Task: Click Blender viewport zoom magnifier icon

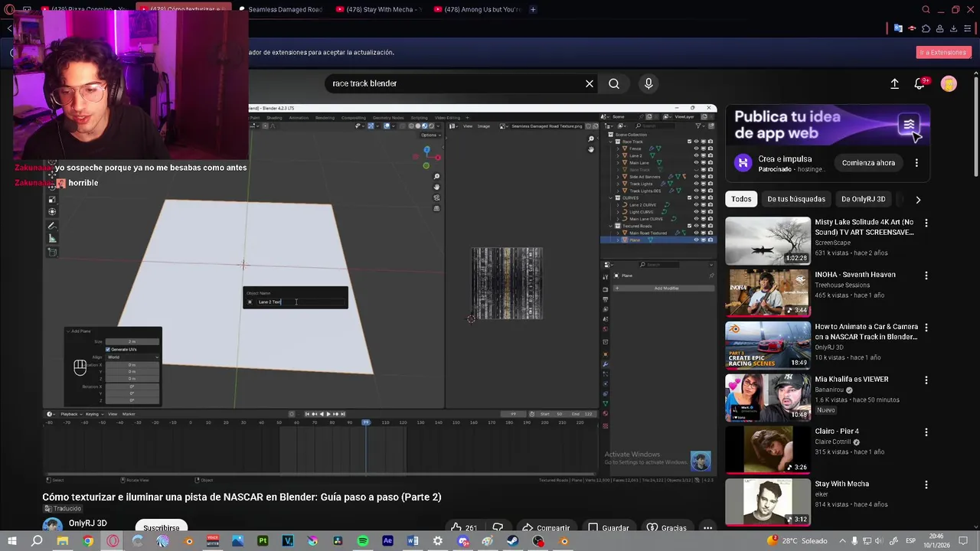Action: tap(436, 176)
